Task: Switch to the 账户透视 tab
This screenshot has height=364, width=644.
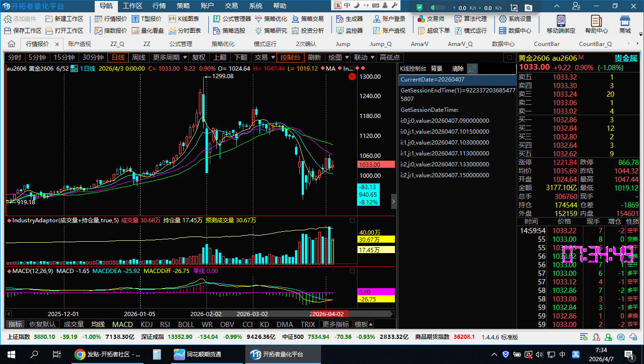Action: tap(80, 44)
